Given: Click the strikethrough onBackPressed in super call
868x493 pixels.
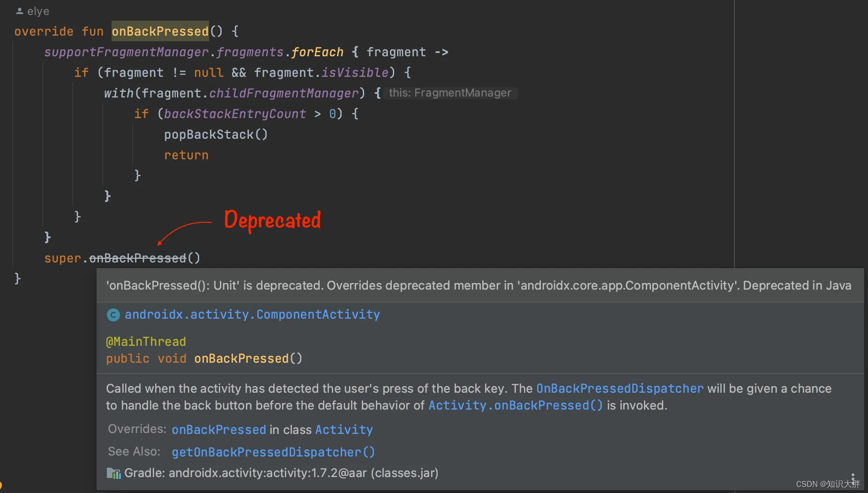Looking at the screenshot, I should [137, 258].
